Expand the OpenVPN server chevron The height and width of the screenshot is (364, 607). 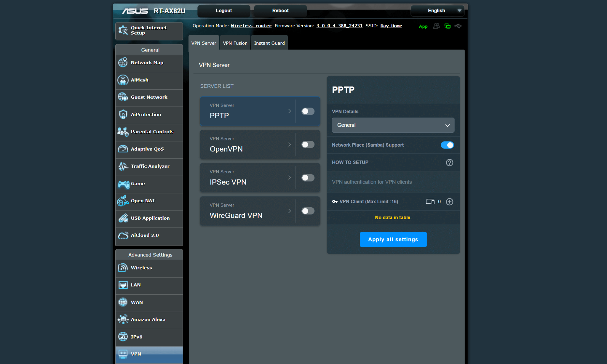(x=290, y=145)
